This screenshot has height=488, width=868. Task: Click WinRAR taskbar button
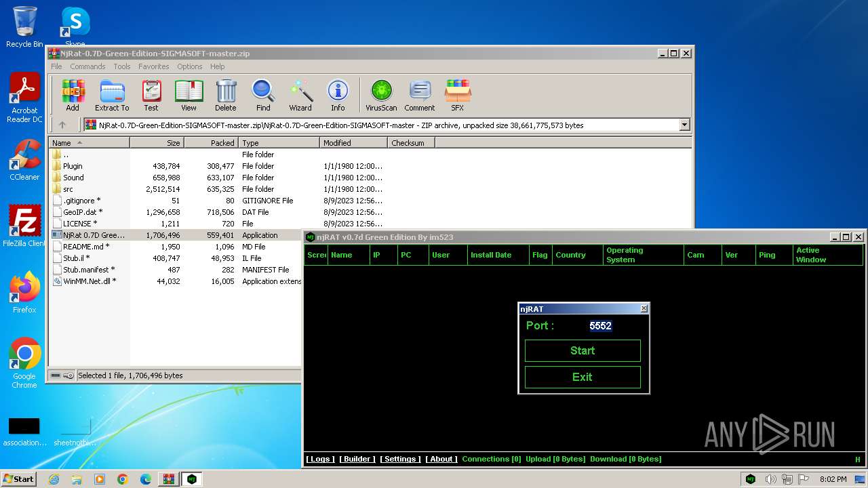(169, 479)
